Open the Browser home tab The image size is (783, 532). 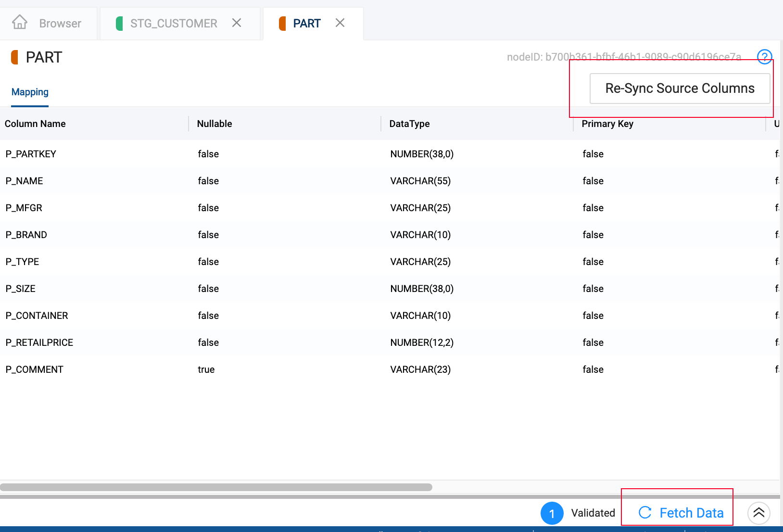(48, 23)
